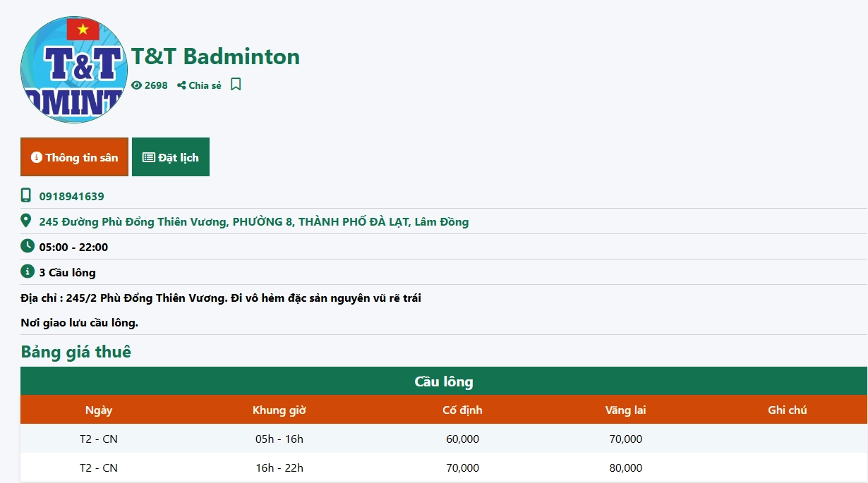868x483 pixels.
Task: Click the phone icon beside 0918941639
Action: tap(26, 195)
